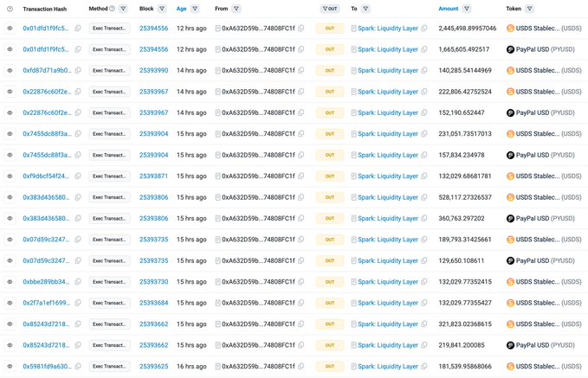The image size is (588, 378).
Task: Open block 25393730
Action: [x=154, y=282]
